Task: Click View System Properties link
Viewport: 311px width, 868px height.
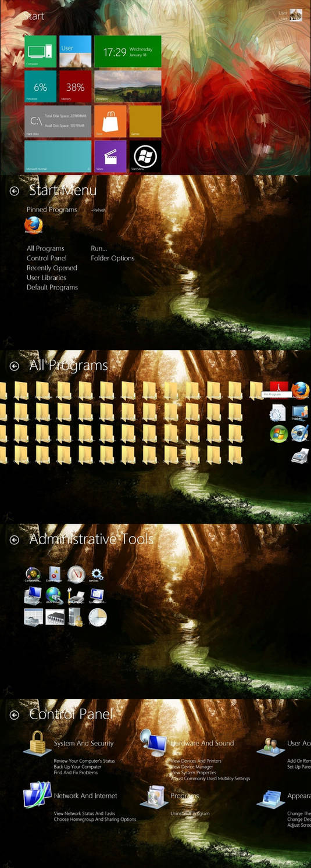Action: [x=194, y=773]
